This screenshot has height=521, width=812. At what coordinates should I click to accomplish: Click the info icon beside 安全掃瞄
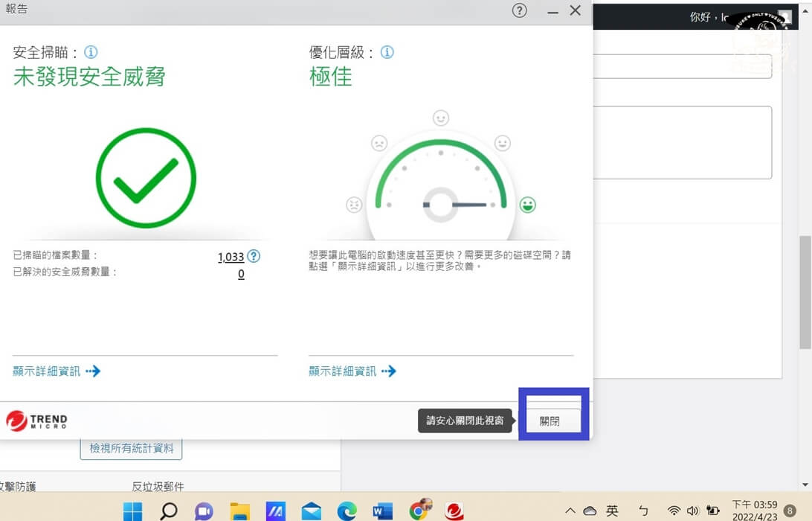(91, 53)
